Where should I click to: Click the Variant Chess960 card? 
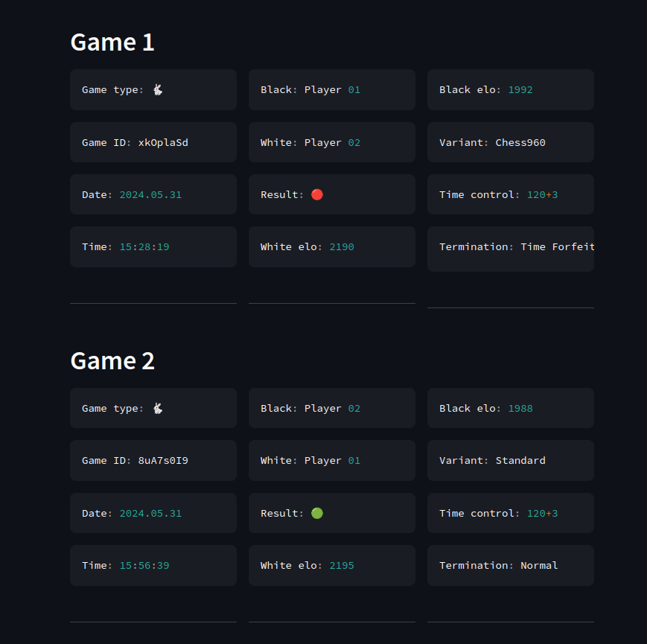coord(511,142)
